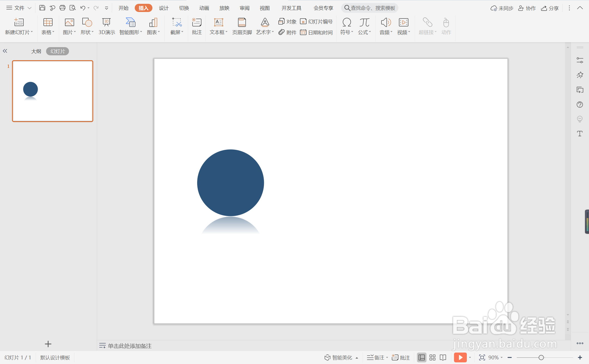Screen dimensions: 589x364
Task: Click the 超链接 hyperlink icon
Action: pyautogui.click(x=427, y=27)
